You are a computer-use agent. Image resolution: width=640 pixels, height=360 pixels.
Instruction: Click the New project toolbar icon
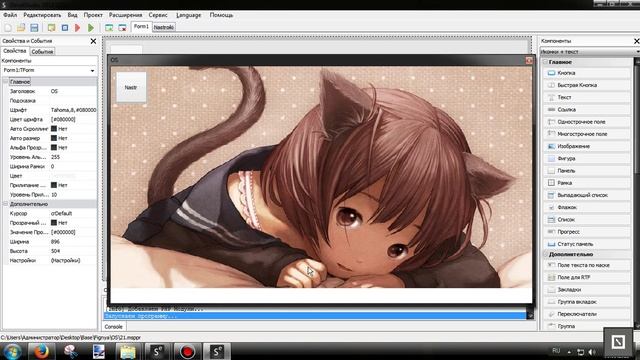click(x=8, y=27)
